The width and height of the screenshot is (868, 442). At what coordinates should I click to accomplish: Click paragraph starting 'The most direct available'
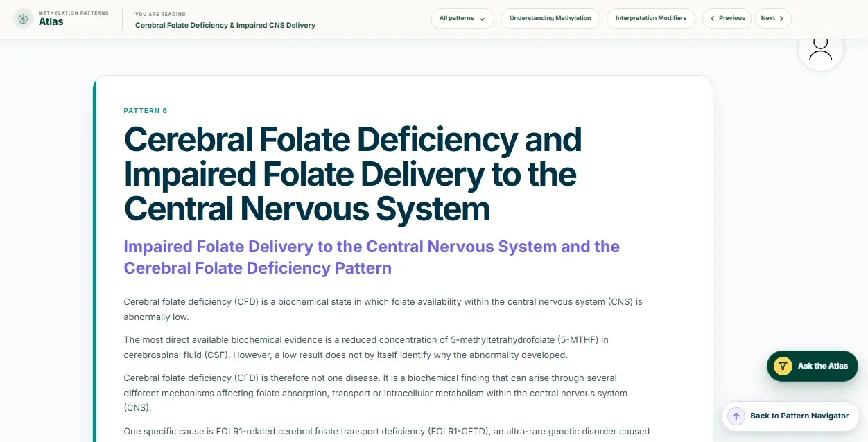click(x=366, y=348)
